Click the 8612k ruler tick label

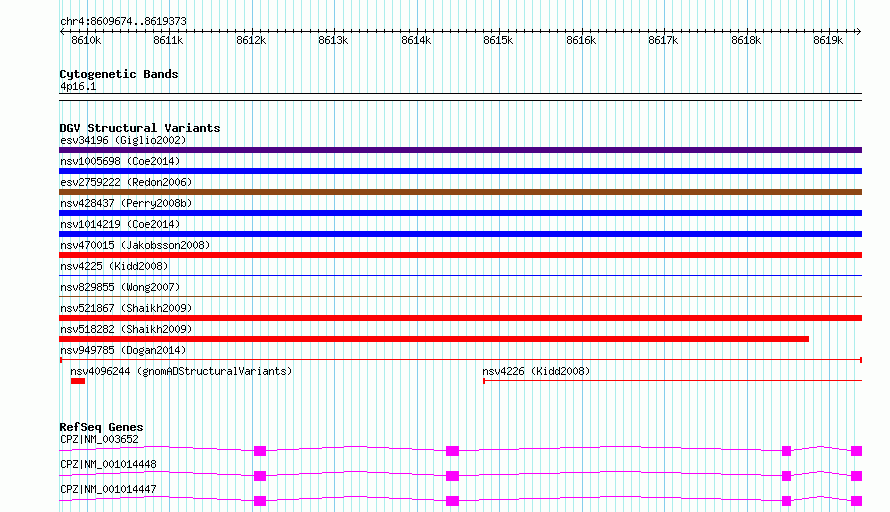251,40
